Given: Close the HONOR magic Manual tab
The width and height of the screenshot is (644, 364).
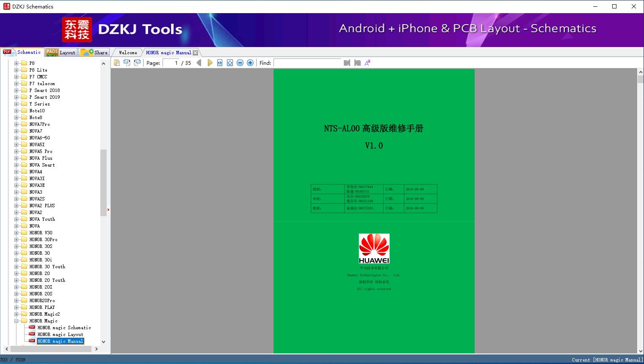Looking at the screenshot, I should tap(195, 53).
